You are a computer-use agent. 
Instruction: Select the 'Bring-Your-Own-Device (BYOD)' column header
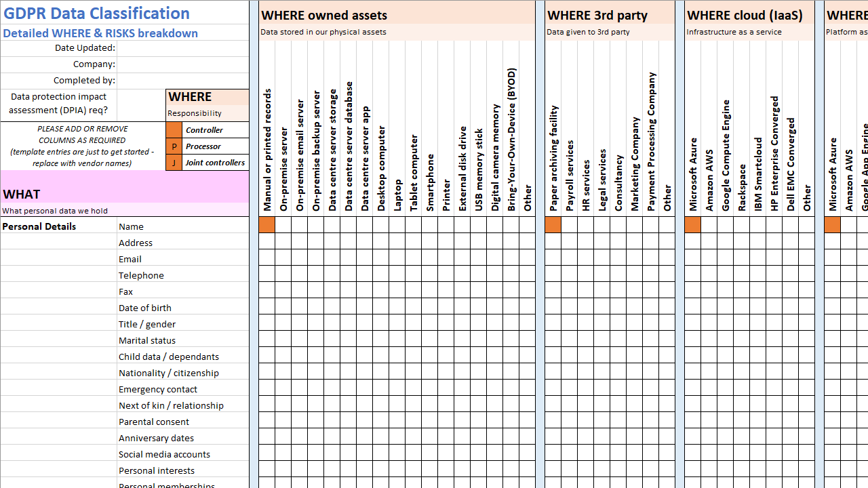click(512, 139)
